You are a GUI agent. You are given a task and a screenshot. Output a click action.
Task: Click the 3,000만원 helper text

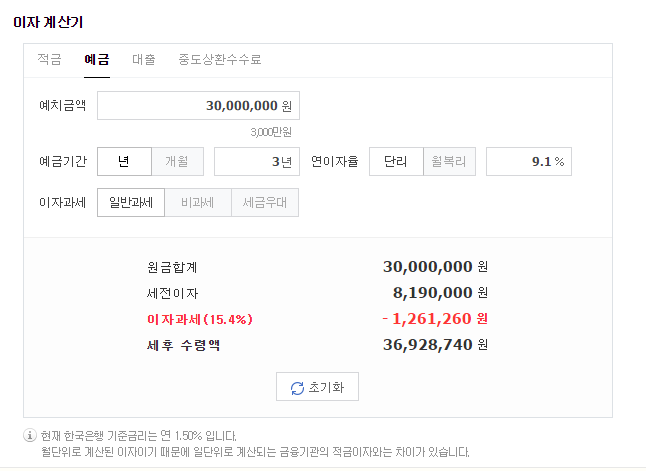pos(271,132)
